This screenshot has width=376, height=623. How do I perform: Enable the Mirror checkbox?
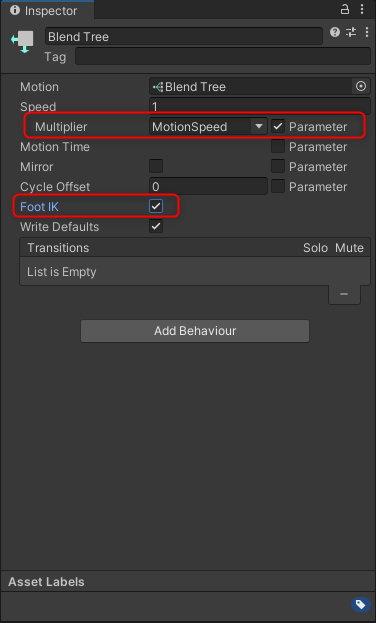[156, 166]
